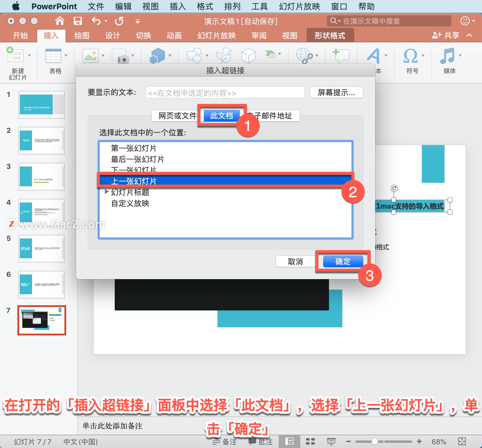The width and height of the screenshot is (482, 448).
Task: Click the SmartArt icon
Action: pyautogui.click(x=271, y=54)
